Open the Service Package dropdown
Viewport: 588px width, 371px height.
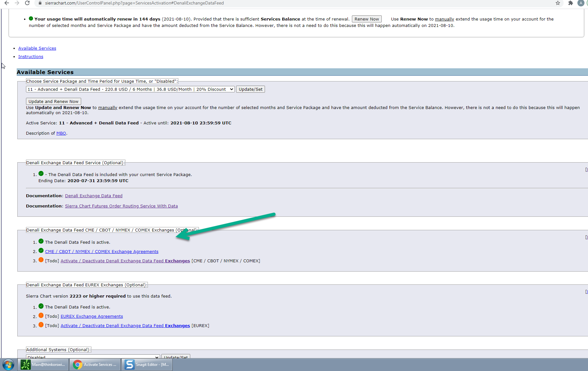coord(130,89)
